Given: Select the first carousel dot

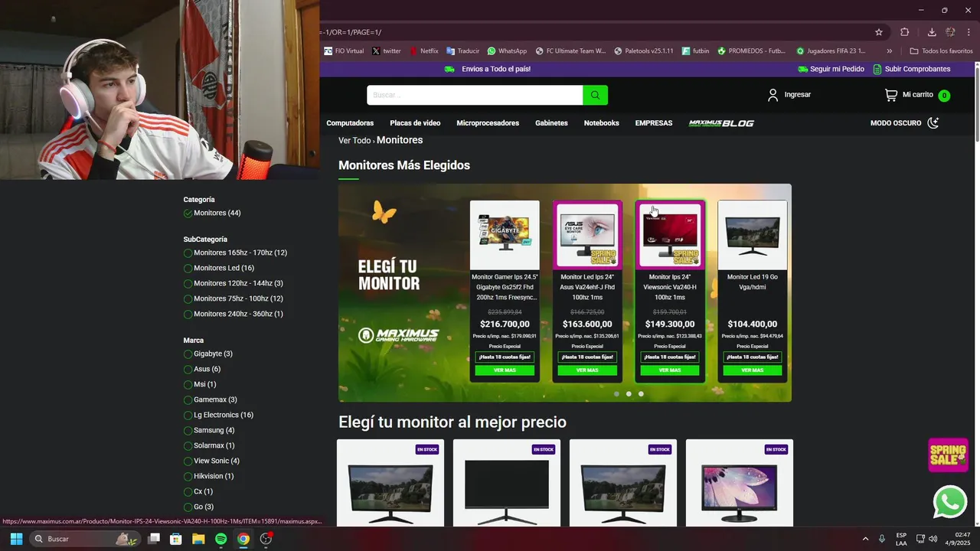Looking at the screenshot, I should coord(616,394).
